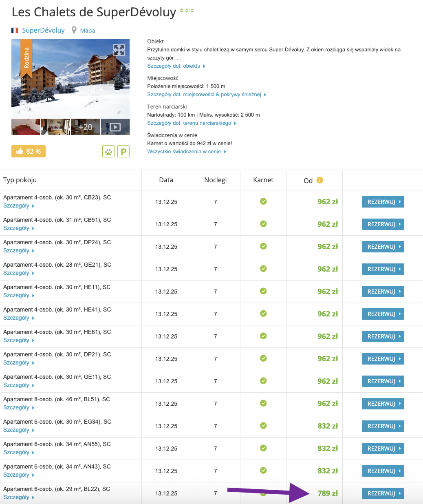Open the Mapa link
Image resolution: width=423 pixels, height=504 pixels.
88,31
